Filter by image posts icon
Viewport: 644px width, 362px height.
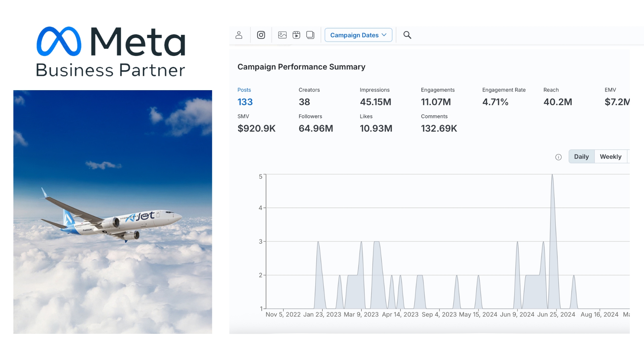pyautogui.click(x=282, y=35)
